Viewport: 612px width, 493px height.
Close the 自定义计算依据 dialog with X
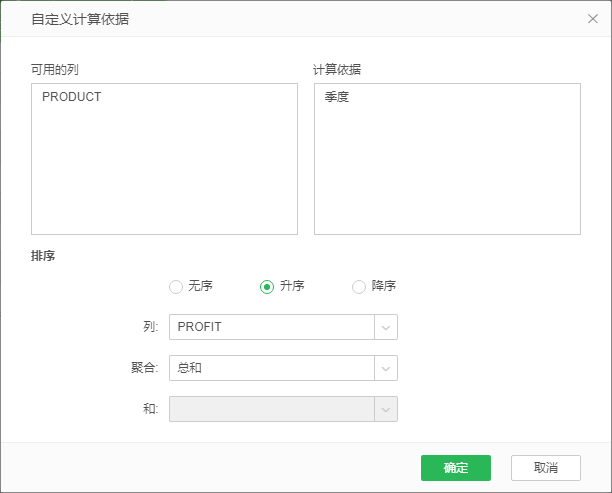592,18
